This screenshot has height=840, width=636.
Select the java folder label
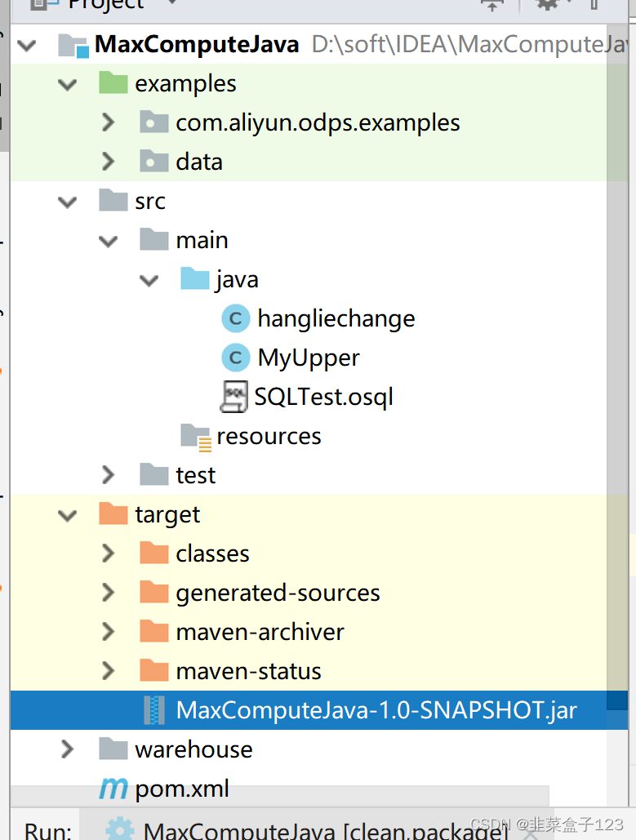click(x=238, y=280)
